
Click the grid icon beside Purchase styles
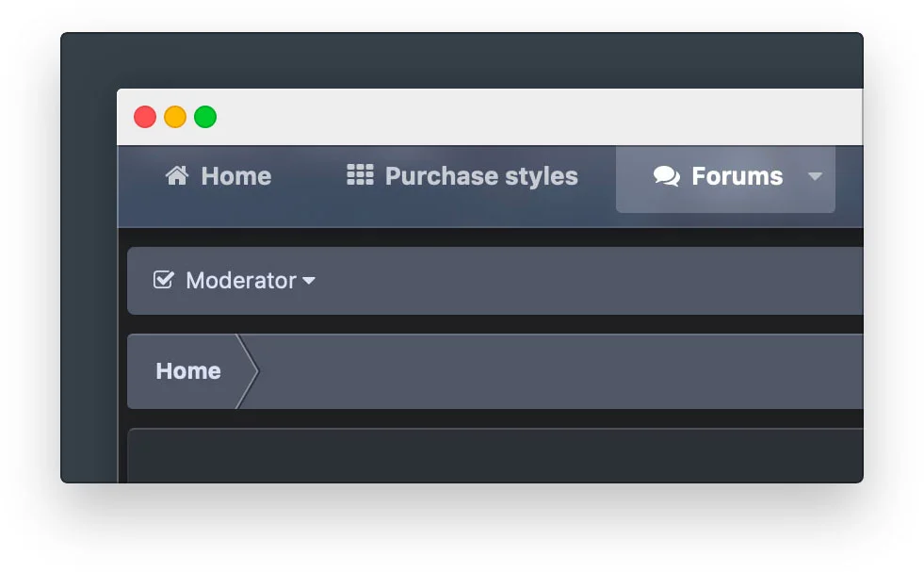coord(360,175)
